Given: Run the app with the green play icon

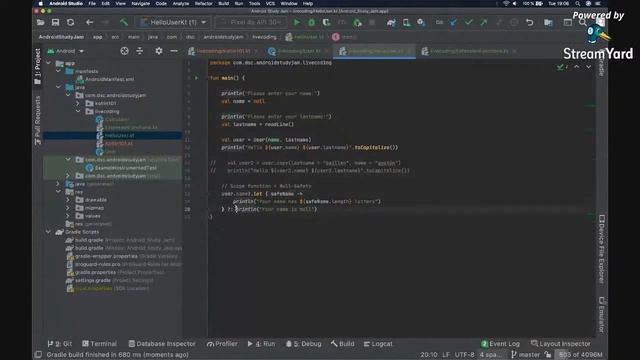Looking at the screenshot, I should pyautogui.click(x=297, y=22).
